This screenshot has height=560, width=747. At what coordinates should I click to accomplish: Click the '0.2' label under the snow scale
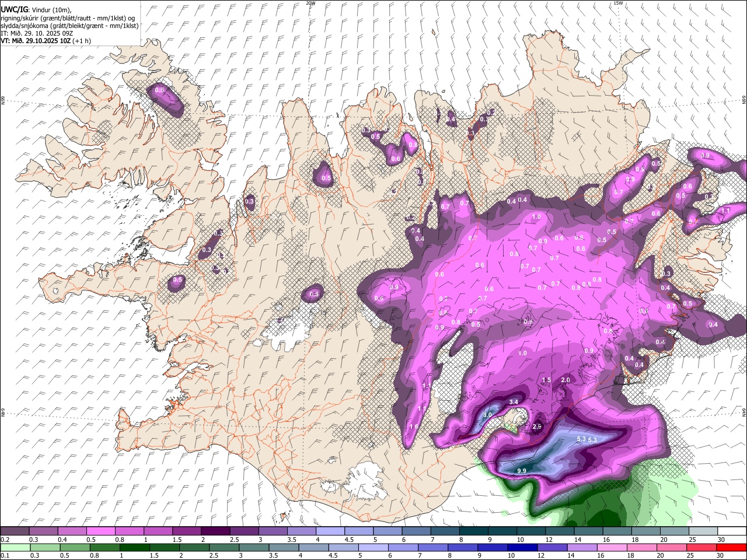[5, 540]
